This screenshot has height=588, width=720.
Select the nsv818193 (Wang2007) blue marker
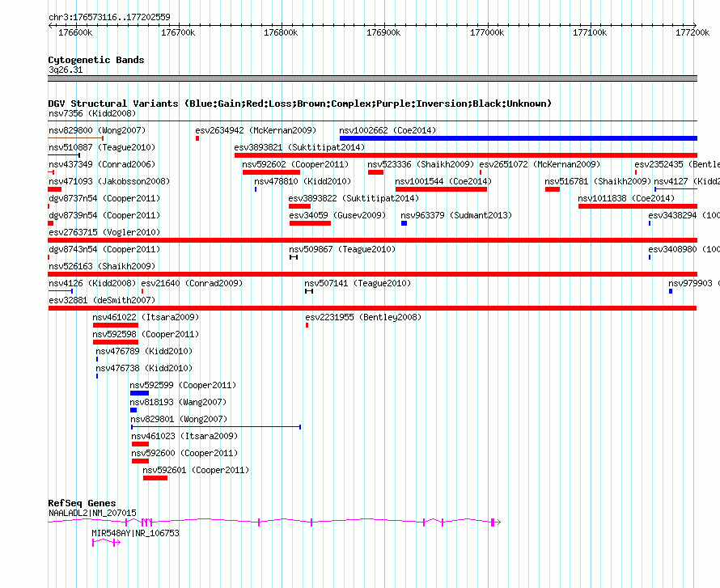pos(133,410)
